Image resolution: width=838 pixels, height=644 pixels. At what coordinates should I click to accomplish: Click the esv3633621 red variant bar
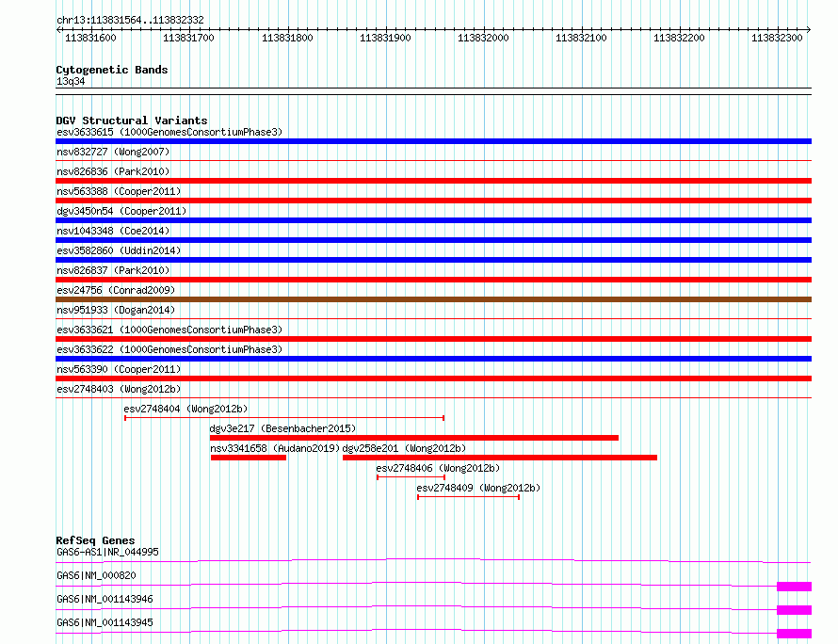coord(433,339)
